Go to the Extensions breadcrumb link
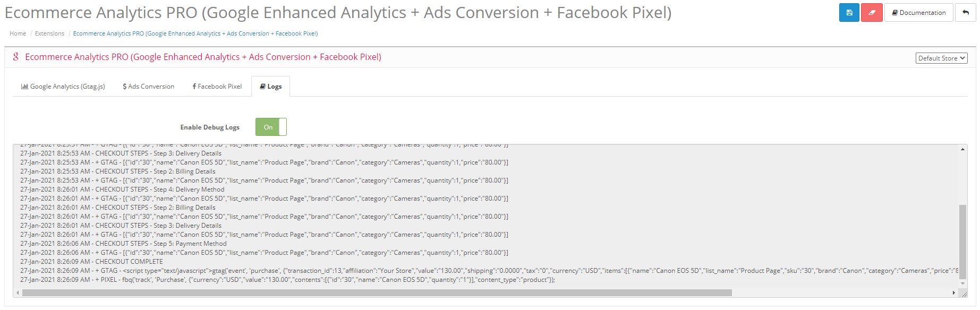980x310 pixels. pyautogui.click(x=49, y=33)
